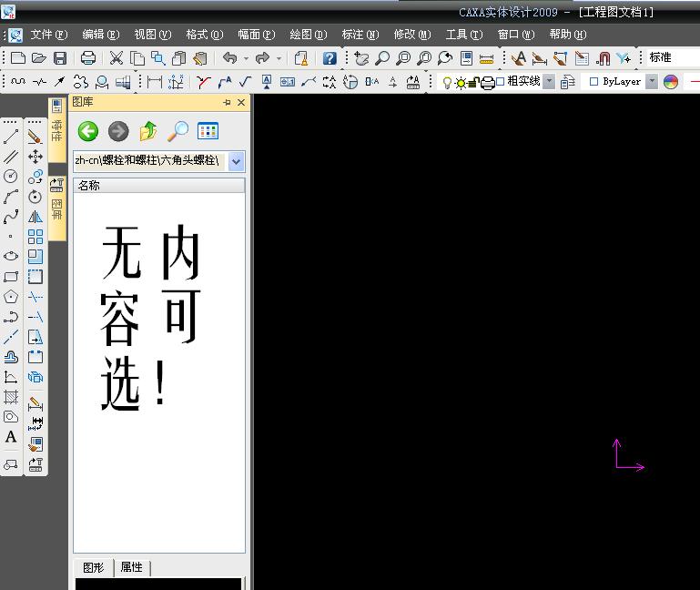Switch to the 属性 tab
The image size is (700, 590).
click(132, 567)
